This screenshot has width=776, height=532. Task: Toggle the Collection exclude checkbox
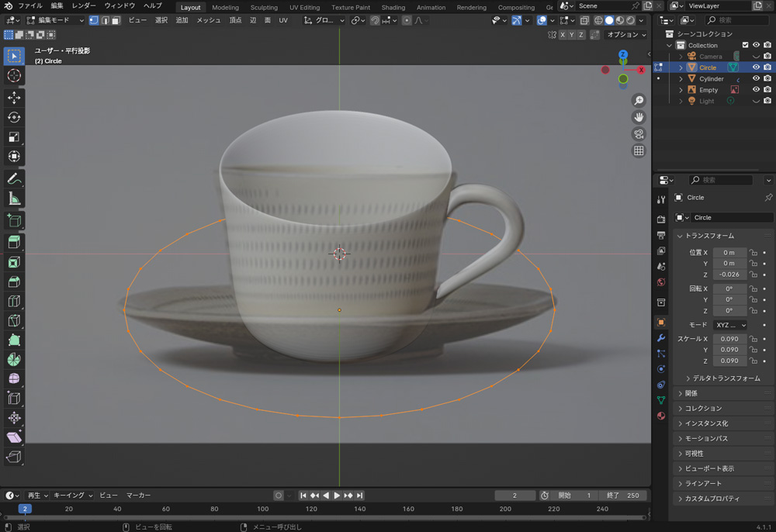pos(745,45)
